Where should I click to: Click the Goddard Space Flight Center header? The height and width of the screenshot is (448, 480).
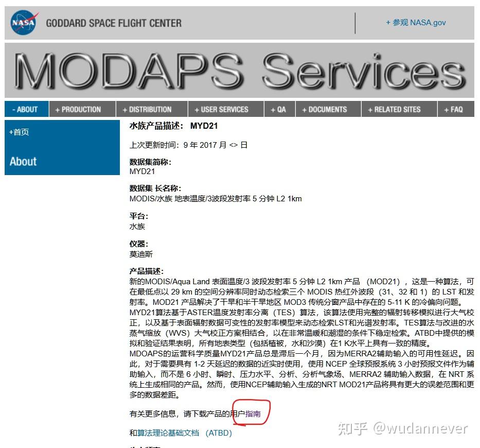coord(113,23)
